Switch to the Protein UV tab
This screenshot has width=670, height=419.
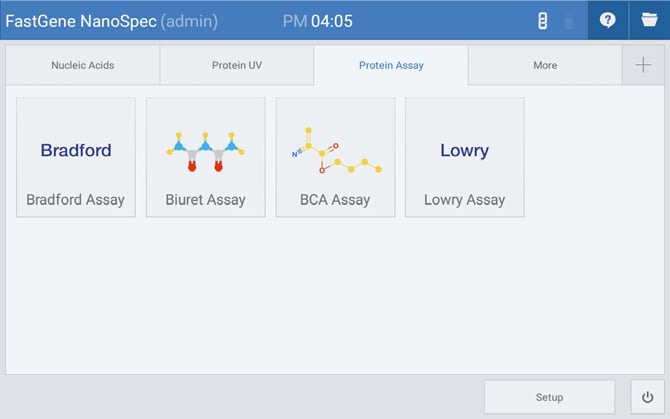(237, 66)
